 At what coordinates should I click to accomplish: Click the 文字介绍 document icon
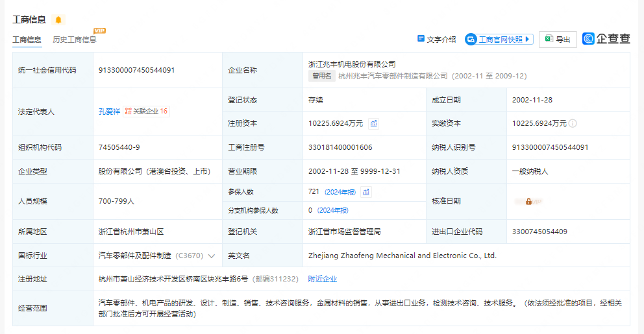[421, 38]
